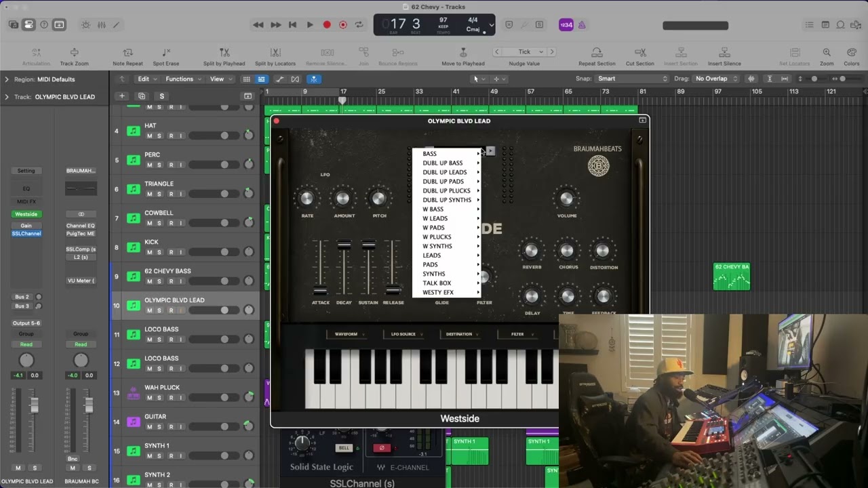Mute the OLYMPIC BLVD LEAD track
The height and width of the screenshot is (488, 868).
click(x=149, y=310)
